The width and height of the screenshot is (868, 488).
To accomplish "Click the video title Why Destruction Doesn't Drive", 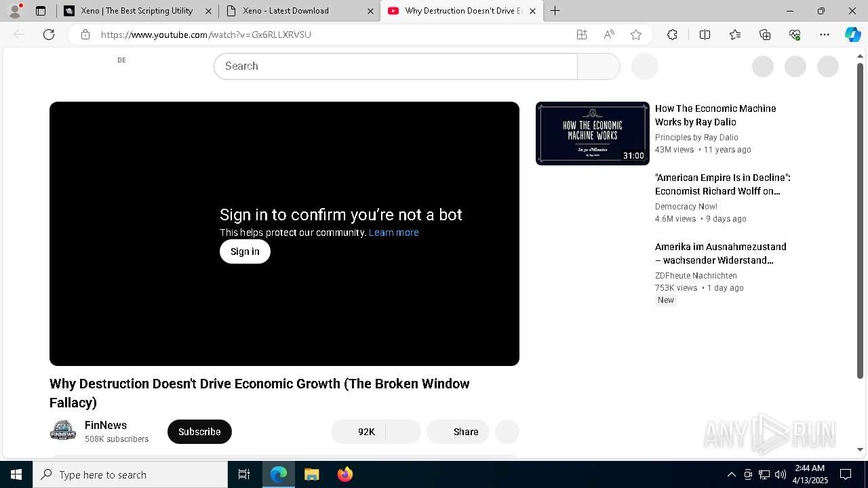I will [260, 393].
